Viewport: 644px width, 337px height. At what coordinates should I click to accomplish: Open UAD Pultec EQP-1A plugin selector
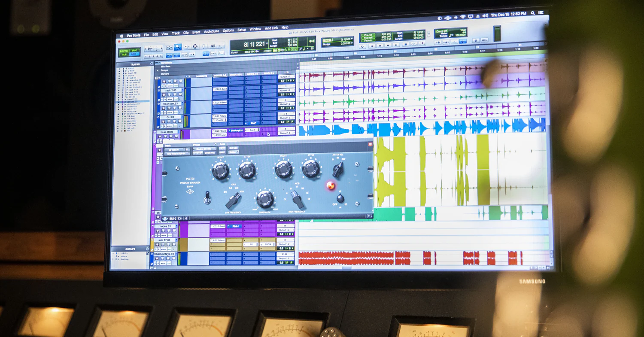tap(177, 154)
